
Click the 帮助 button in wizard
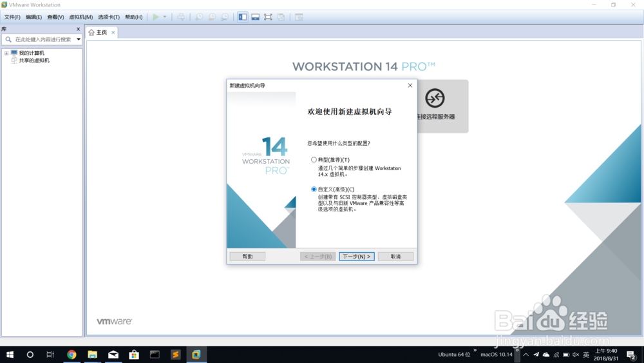pos(247,257)
